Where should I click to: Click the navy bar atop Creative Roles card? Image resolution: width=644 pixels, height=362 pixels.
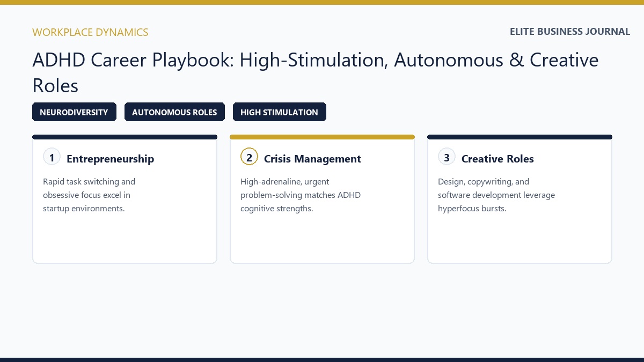click(x=519, y=137)
